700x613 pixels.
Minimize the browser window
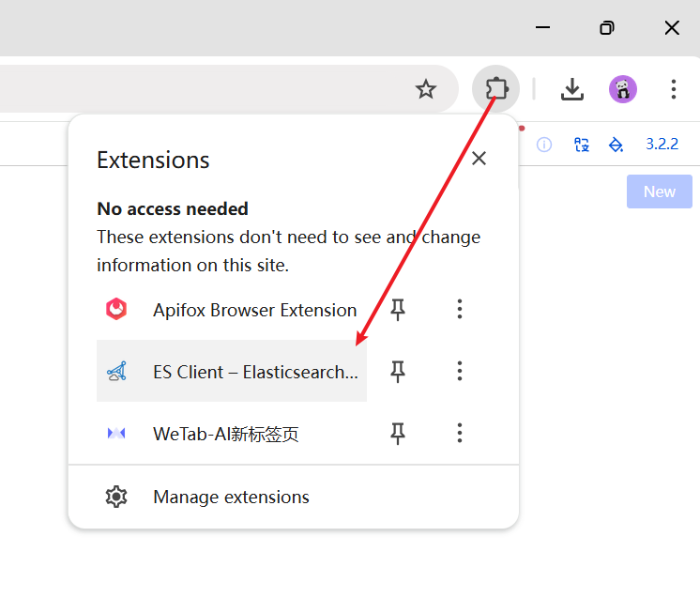pyautogui.click(x=542, y=27)
